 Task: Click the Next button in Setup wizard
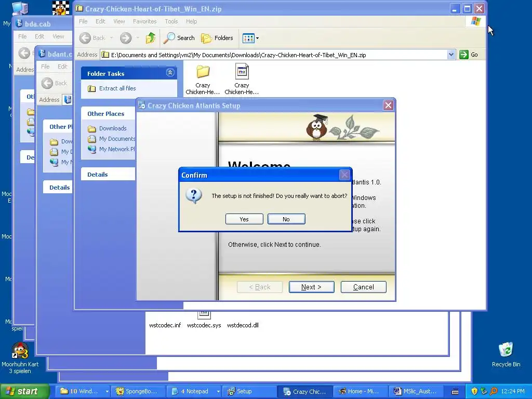(311, 287)
